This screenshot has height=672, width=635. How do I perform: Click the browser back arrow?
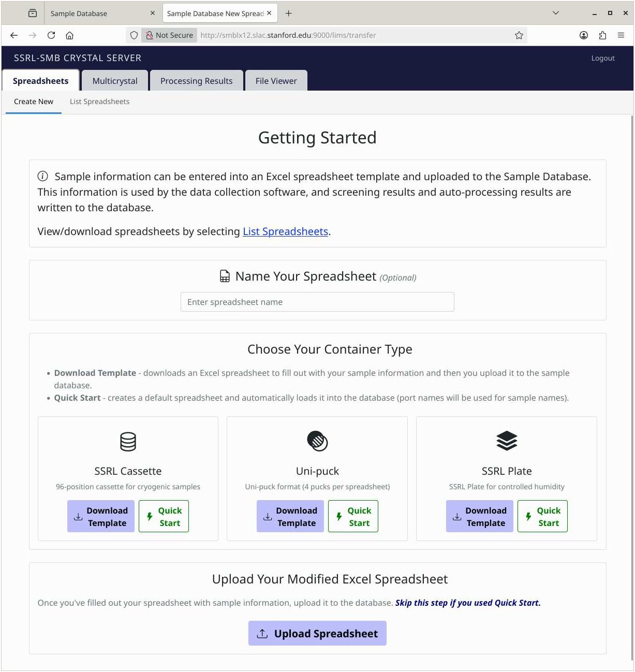tap(14, 35)
